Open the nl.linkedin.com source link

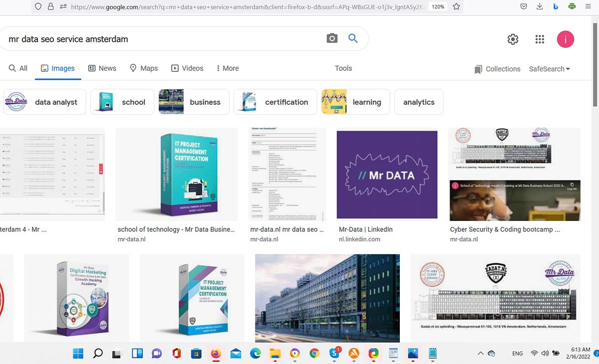359,239
